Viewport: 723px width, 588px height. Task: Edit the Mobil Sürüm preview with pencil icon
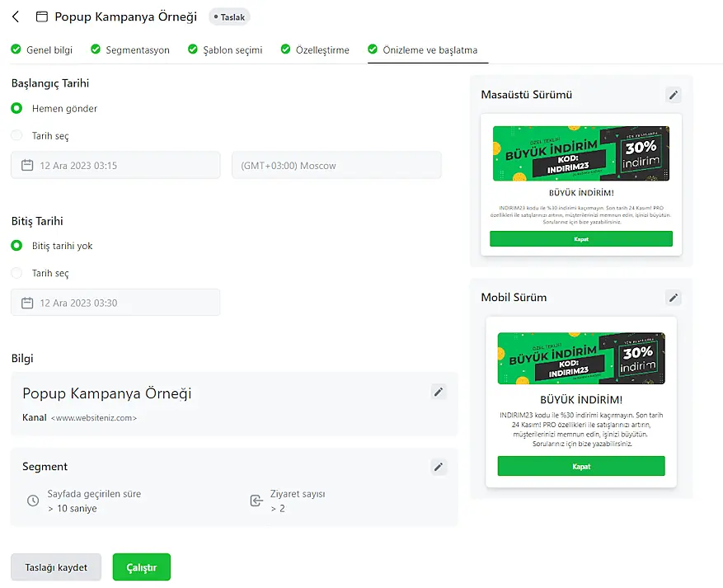coord(674,298)
